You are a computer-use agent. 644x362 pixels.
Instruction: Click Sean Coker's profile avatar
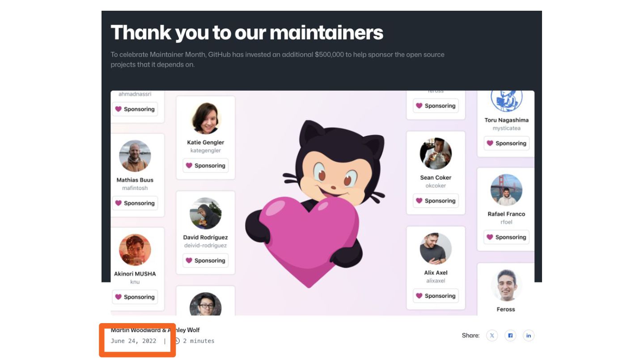point(436,153)
